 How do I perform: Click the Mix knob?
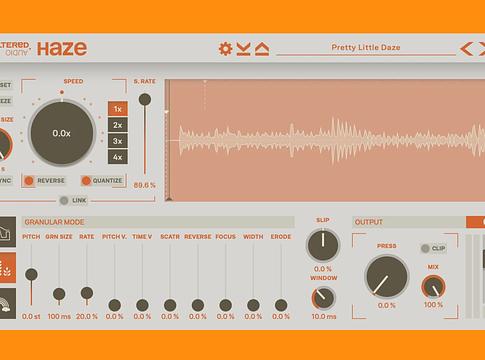[x=433, y=287]
